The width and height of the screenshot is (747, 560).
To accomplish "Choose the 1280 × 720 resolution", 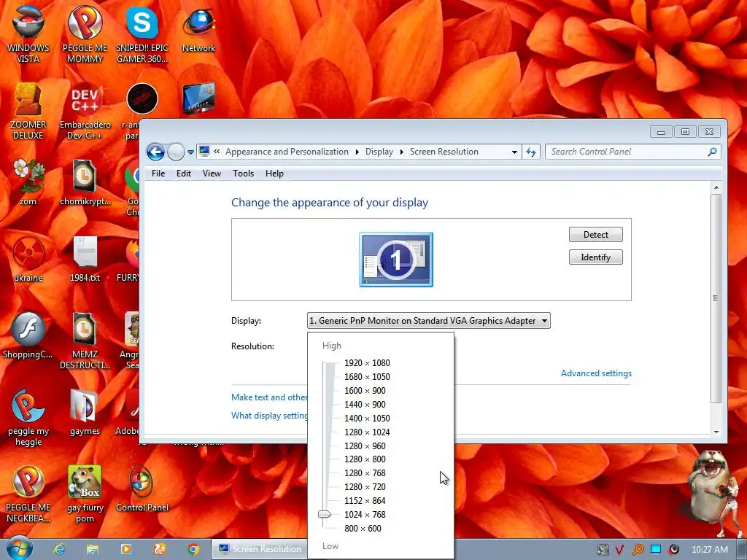I will click(x=365, y=486).
